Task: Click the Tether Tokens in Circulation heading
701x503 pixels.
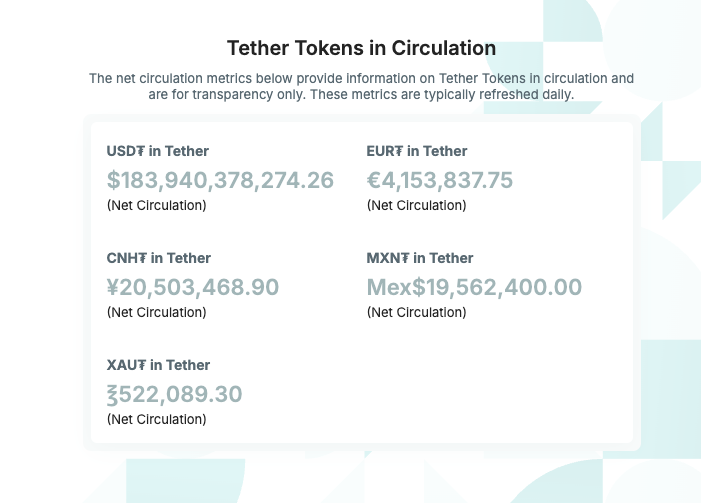Action: [361, 48]
